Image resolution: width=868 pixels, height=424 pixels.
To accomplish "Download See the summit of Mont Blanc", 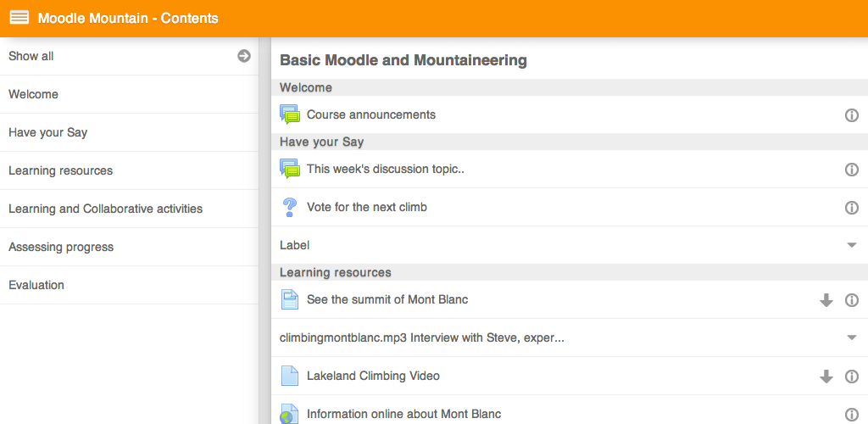I will [x=826, y=300].
